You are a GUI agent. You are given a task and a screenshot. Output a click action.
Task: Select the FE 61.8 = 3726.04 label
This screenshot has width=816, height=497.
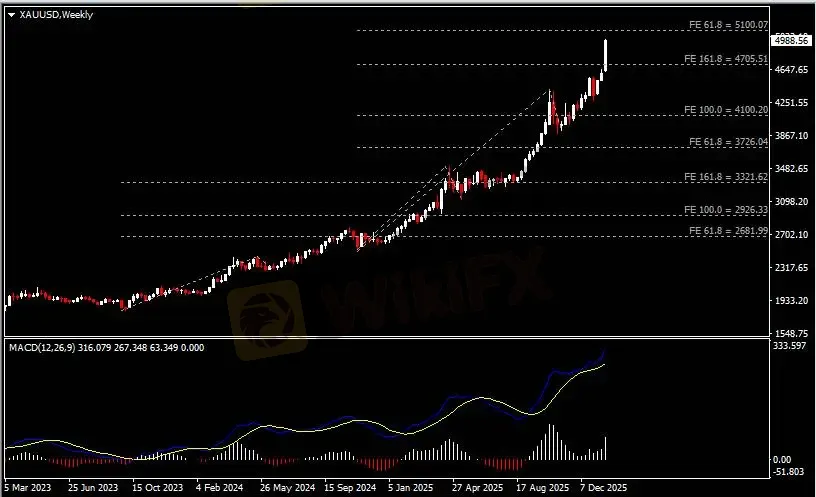coord(728,142)
